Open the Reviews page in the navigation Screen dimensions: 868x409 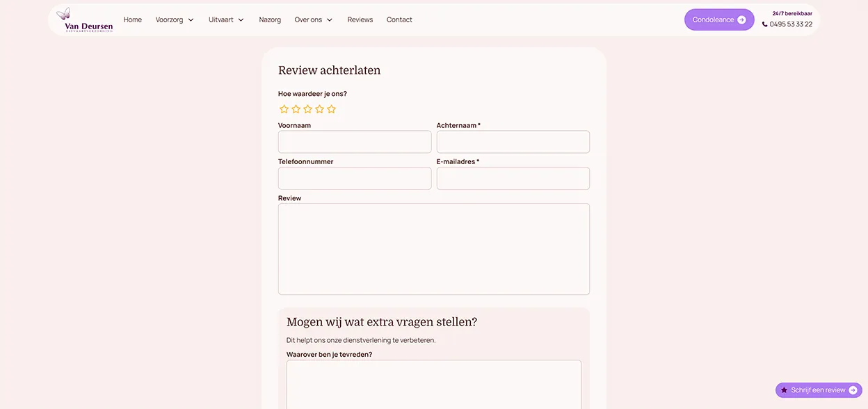coord(360,20)
